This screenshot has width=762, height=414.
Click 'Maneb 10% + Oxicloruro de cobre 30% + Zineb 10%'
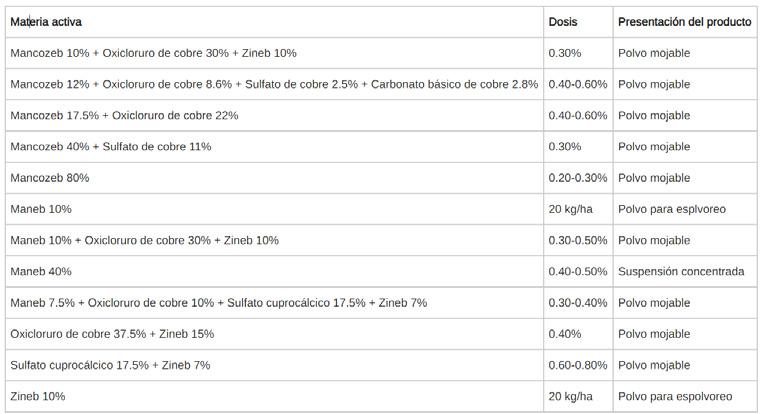pos(144,240)
